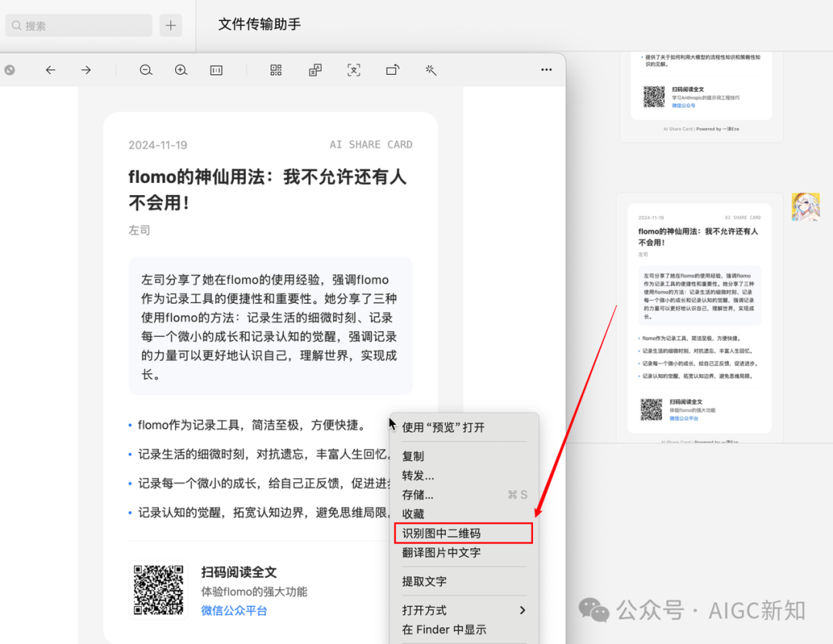Click the circular icon at toolbar left edge
The height and width of the screenshot is (644, 833).
pyautogui.click(x=9, y=70)
